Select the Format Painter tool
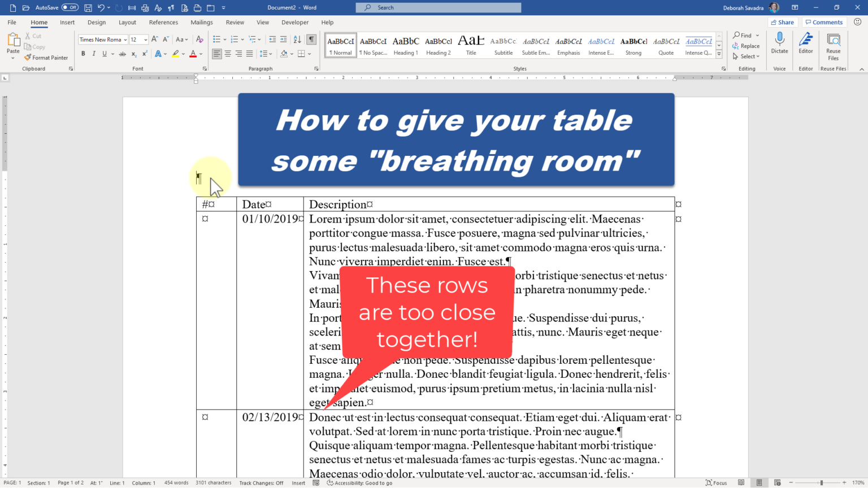Image resolution: width=868 pixels, height=488 pixels. tap(46, 57)
